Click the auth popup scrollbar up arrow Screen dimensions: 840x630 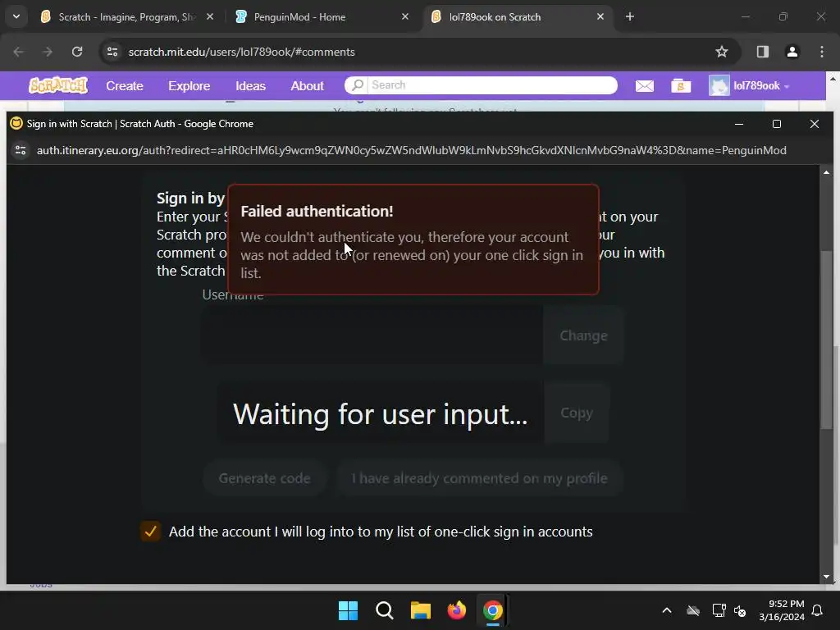pyautogui.click(x=826, y=172)
